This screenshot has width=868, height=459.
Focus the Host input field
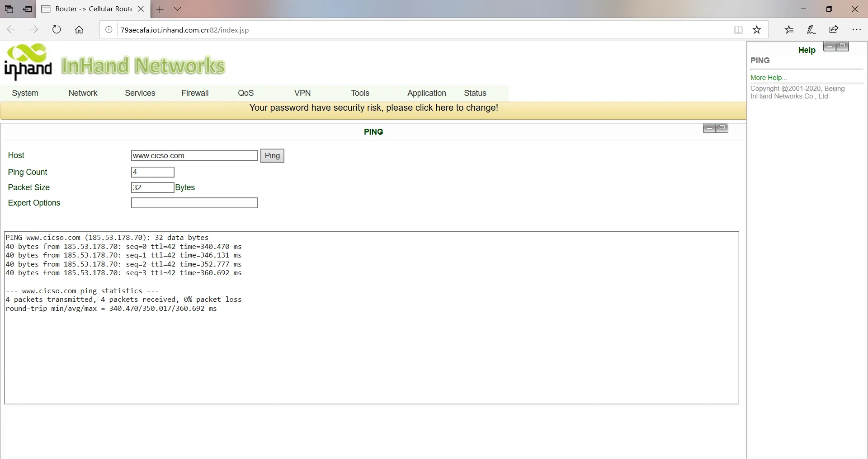click(x=194, y=155)
